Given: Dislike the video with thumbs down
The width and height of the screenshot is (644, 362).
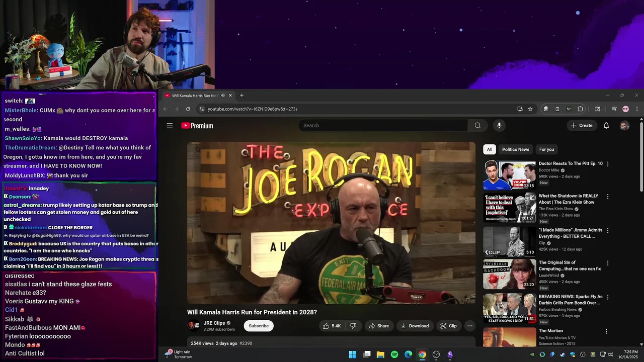Looking at the screenshot, I should pos(353,326).
